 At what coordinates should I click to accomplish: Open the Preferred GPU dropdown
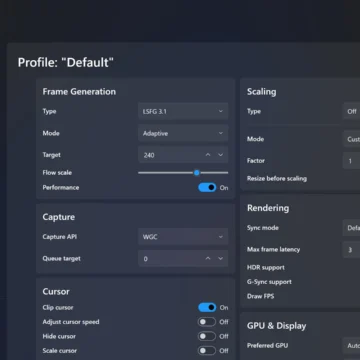click(351, 346)
